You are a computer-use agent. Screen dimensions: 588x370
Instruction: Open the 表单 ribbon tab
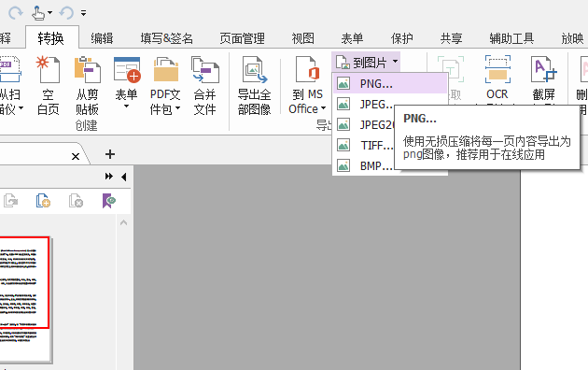coord(352,38)
